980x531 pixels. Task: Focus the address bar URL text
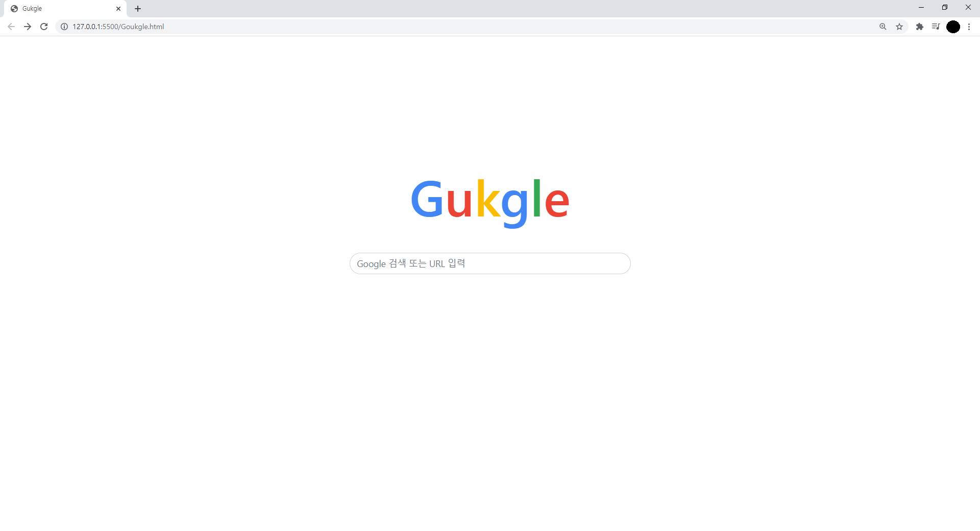118,27
